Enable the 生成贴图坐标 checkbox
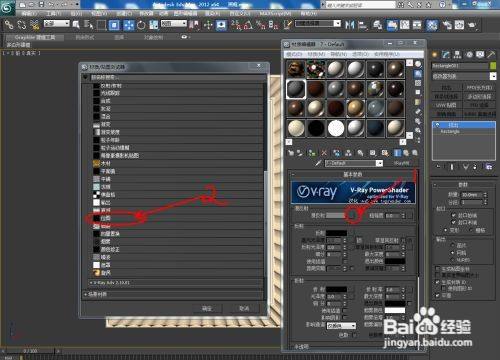Viewport: 500px width, 360px height. (438, 268)
